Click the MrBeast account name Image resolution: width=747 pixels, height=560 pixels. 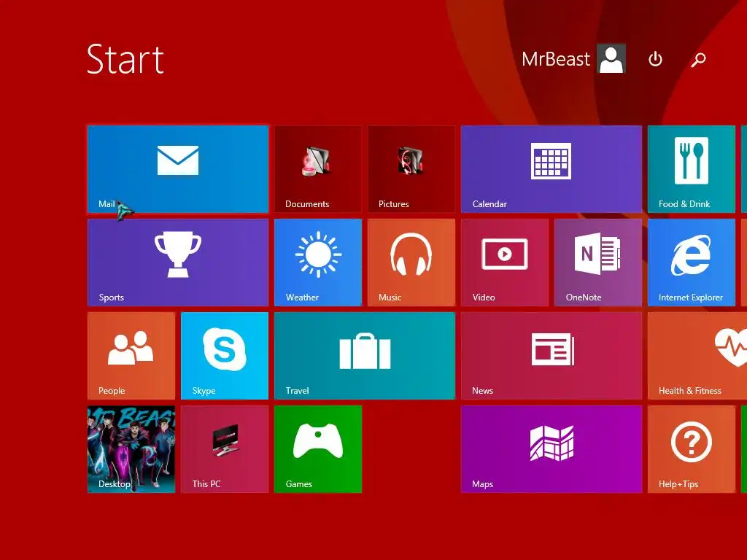point(555,59)
